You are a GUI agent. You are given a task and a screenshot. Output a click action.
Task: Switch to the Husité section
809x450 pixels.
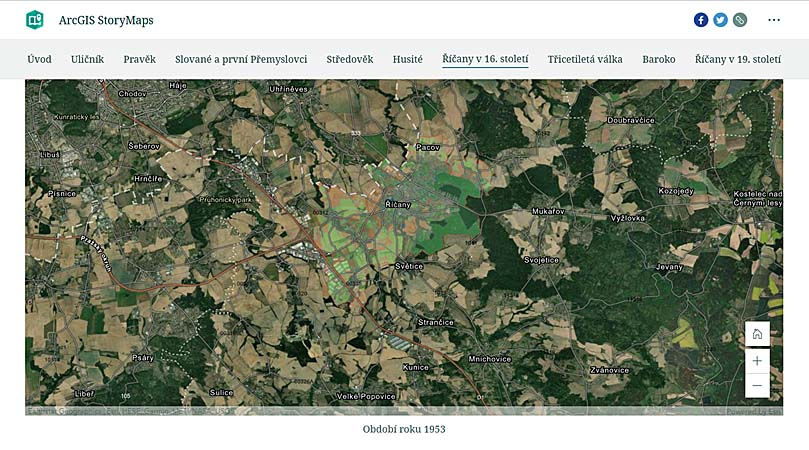click(x=408, y=59)
